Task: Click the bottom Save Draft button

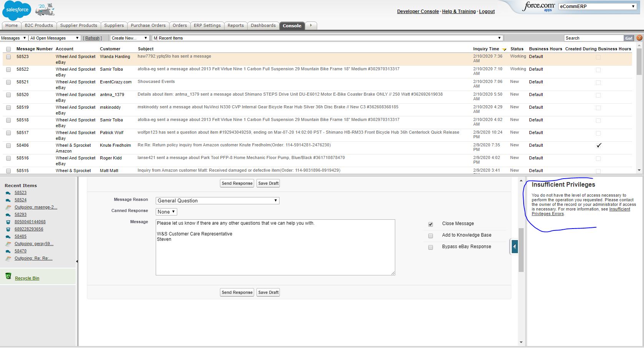Action: pos(268,292)
